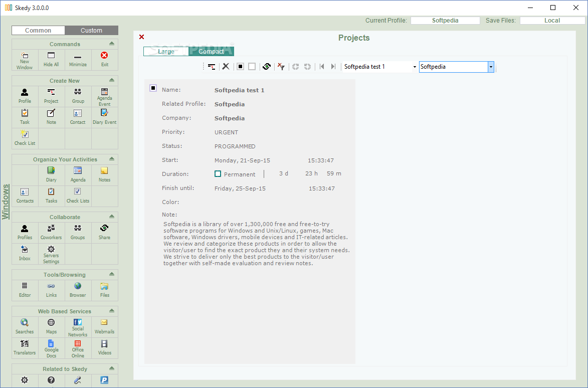Open Google Docs service
This screenshot has width=588, height=388.
(x=51, y=348)
